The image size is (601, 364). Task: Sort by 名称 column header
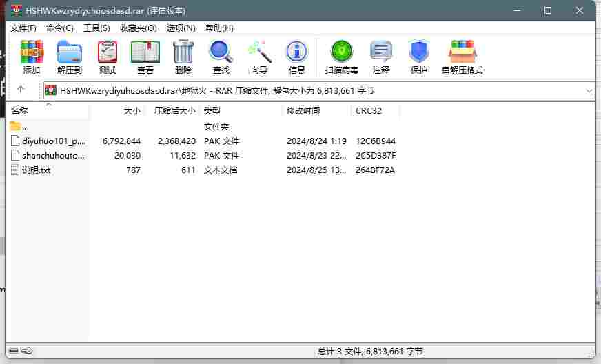coord(49,111)
